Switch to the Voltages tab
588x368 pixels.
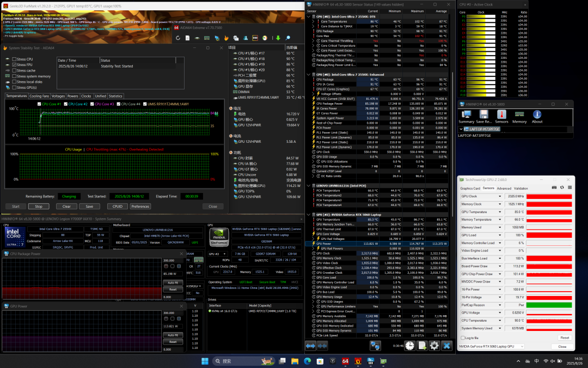(x=58, y=96)
